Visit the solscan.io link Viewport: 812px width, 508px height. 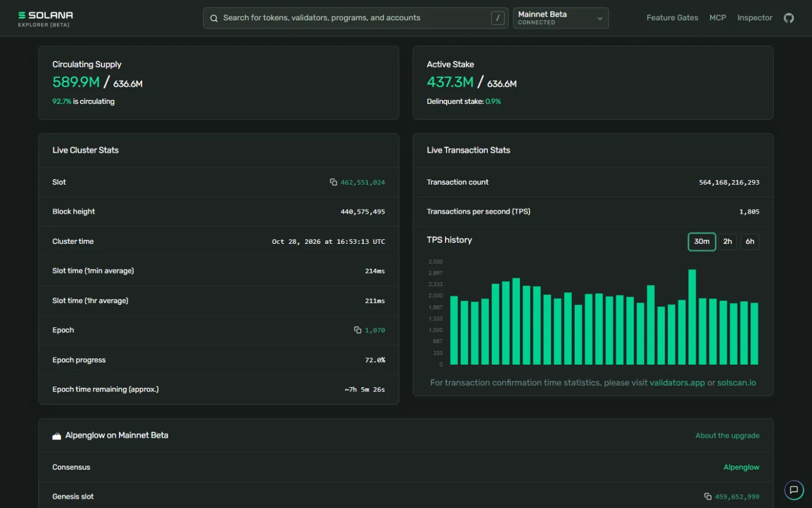[737, 383]
